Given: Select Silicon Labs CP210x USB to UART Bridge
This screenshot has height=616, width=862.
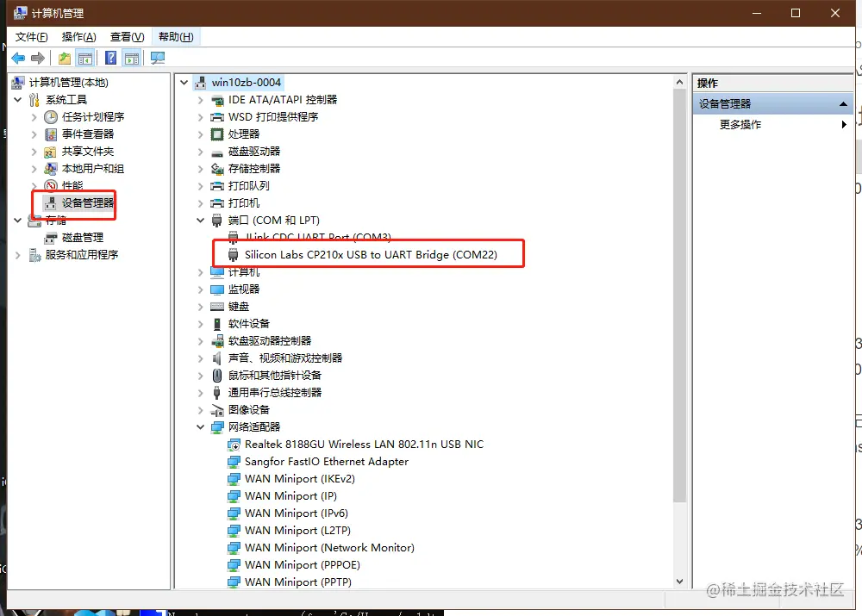Looking at the screenshot, I should [x=371, y=255].
